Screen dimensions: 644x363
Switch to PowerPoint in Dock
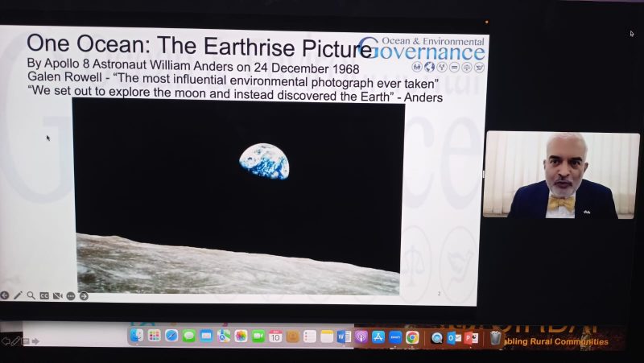(471, 337)
